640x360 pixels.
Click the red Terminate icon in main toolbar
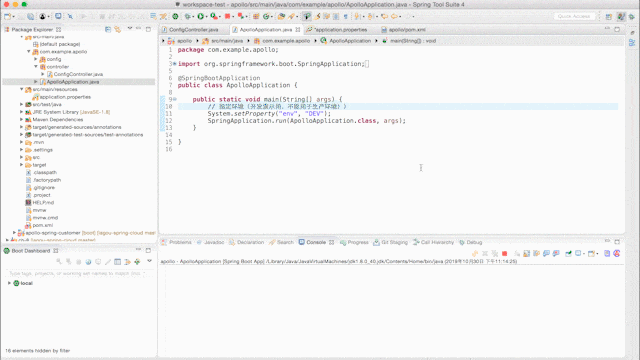pyautogui.click(x=227, y=16)
